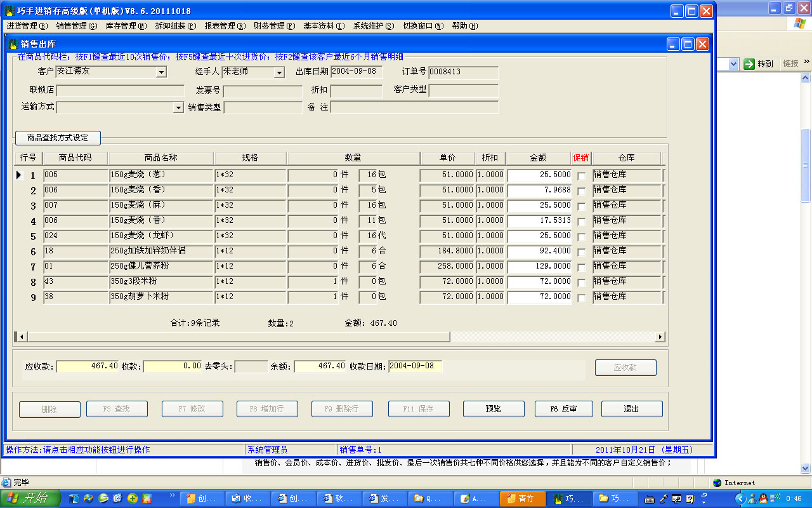Viewport: 812px width, 508px height.
Task: Launch Sogou browser from quick launch
Action: pyautogui.click(x=103, y=498)
